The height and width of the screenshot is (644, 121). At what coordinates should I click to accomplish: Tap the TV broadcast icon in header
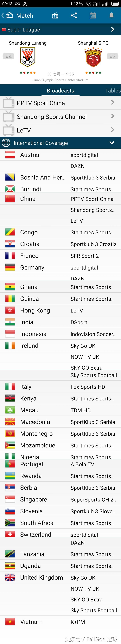point(55,16)
